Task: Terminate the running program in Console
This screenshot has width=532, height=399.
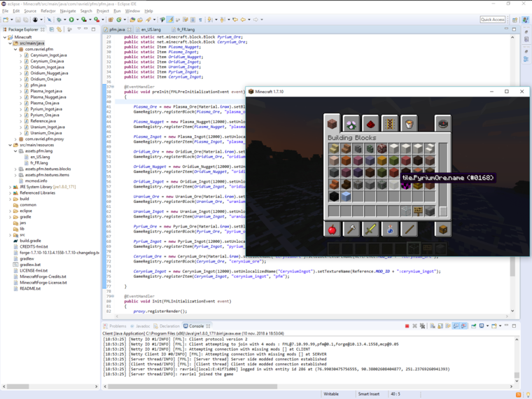Action: coord(407,326)
